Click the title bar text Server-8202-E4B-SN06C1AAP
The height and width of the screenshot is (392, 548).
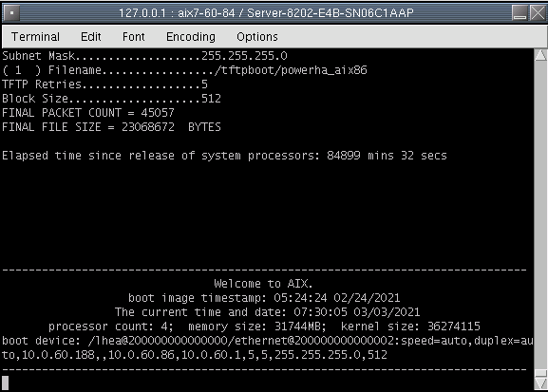point(331,13)
